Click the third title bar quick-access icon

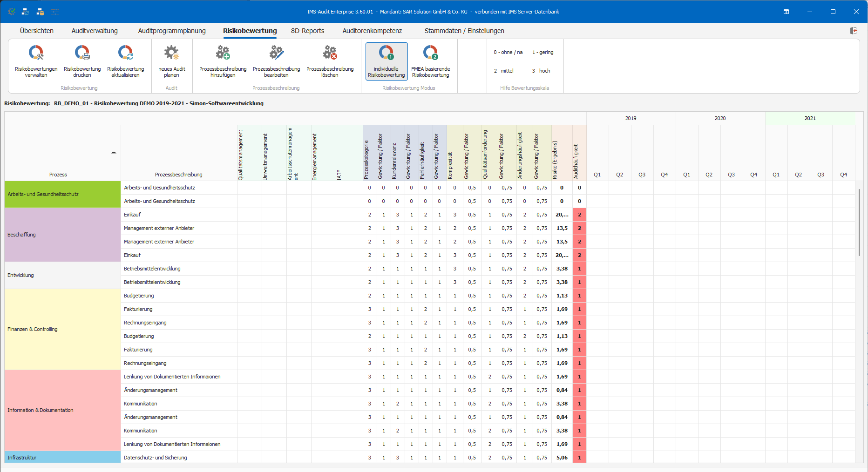pyautogui.click(x=41, y=12)
